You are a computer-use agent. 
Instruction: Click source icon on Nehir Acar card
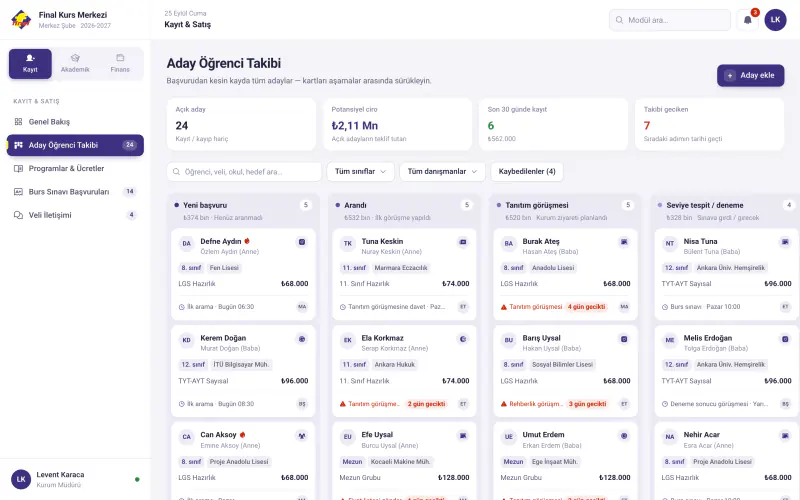tap(785, 436)
